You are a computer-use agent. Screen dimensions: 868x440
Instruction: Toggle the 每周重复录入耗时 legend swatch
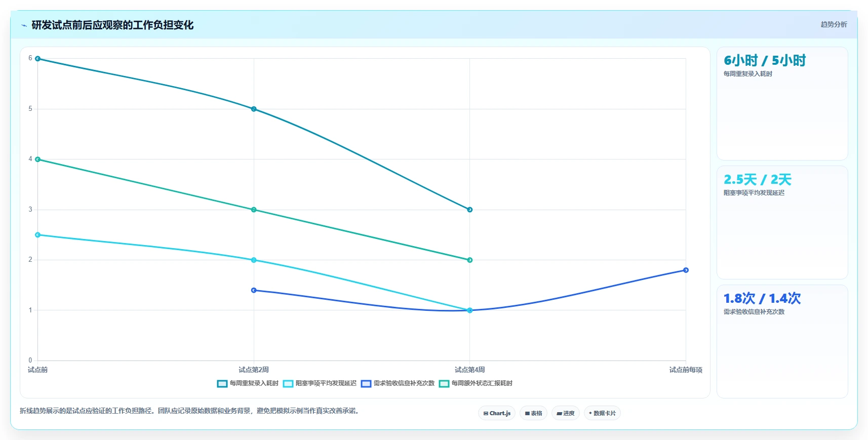pos(222,384)
